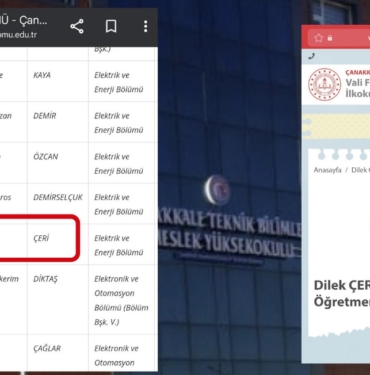Click Elektronik ve Otomasyon Bölümü in DİKTAŞ row
This screenshot has width=370, height=375.
pyautogui.click(x=121, y=300)
